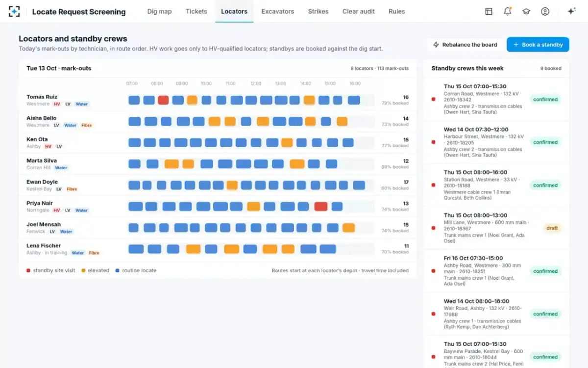Image resolution: width=588 pixels, height=368 pixels.
Task: Open the Station Road 33 kV standby
Action: pos(496,185)
